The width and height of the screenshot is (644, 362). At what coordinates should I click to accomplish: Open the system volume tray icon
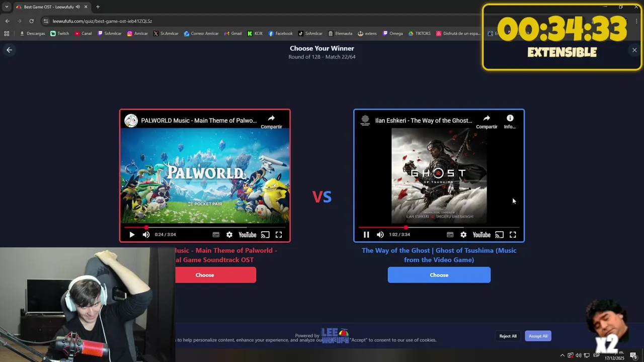578,355
